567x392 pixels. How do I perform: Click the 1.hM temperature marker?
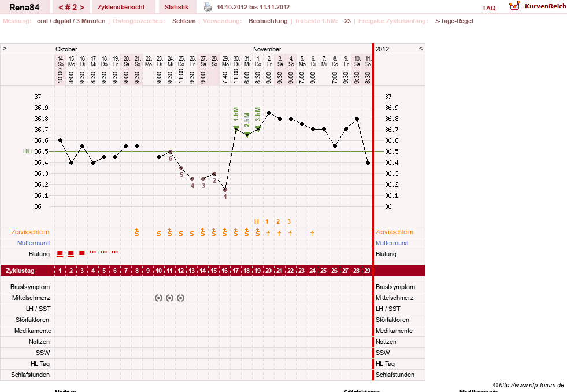(x=236, y=128)
